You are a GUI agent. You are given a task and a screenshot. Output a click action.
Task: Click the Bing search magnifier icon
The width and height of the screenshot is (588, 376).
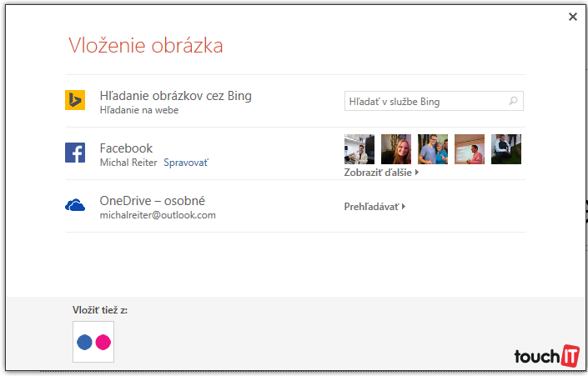tap(514, 102)
